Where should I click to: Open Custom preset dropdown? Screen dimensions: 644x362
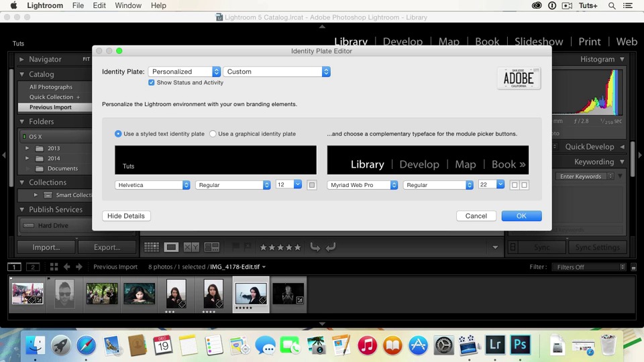[x=277, y=72]
